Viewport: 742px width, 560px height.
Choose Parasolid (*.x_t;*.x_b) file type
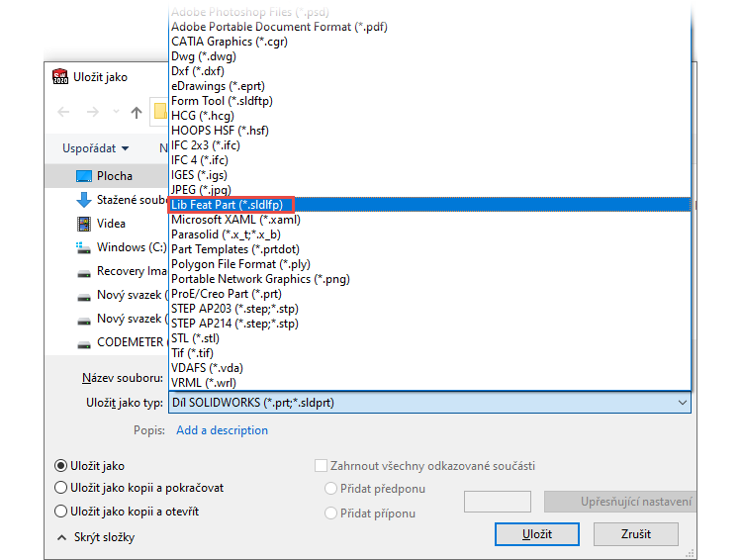click(x=429, y=234)
